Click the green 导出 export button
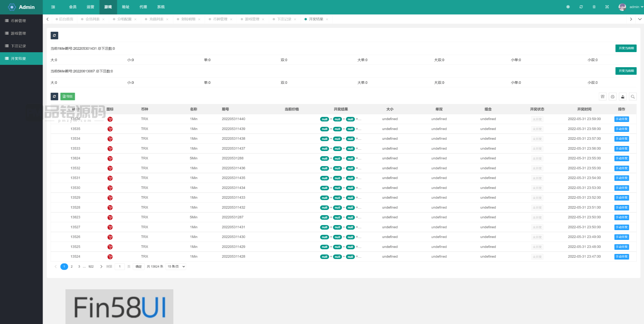This screenshot has height=324, width=644. click(x=67, y=96)
